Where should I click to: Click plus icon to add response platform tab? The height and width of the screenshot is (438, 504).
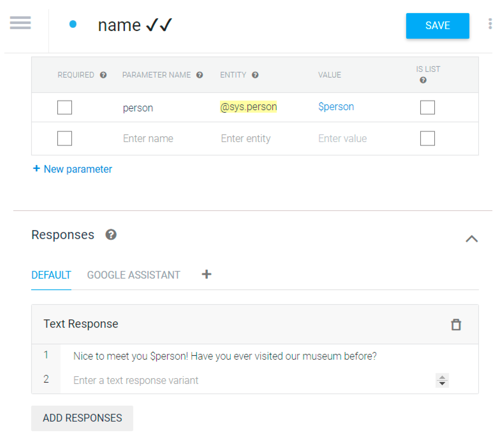pyautogui.click(x=207, y=274)
